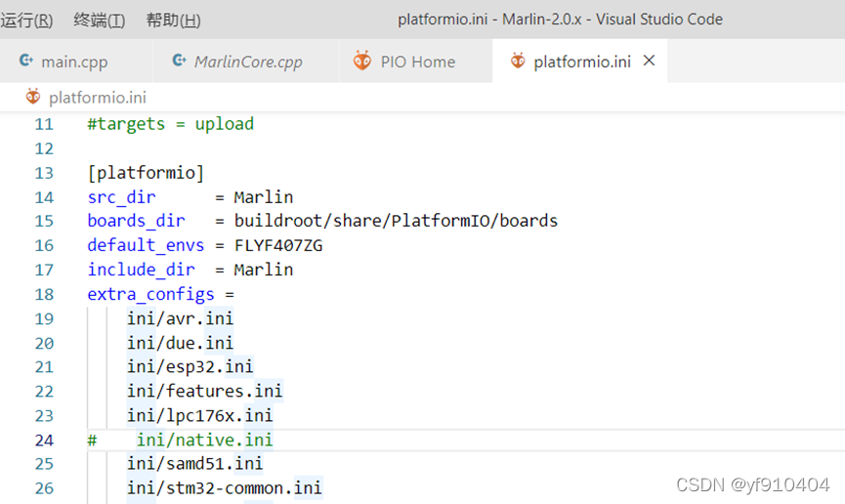Open the 终端(T) menu
The height and width of the screenshot is (504, 845).
point(100,21)
